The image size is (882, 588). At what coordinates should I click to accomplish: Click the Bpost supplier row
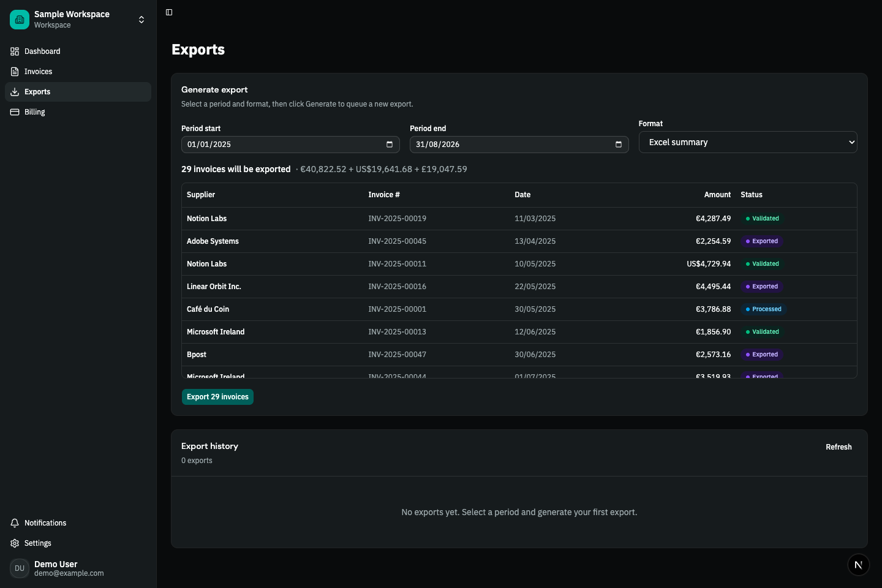[x=519, y=355]
